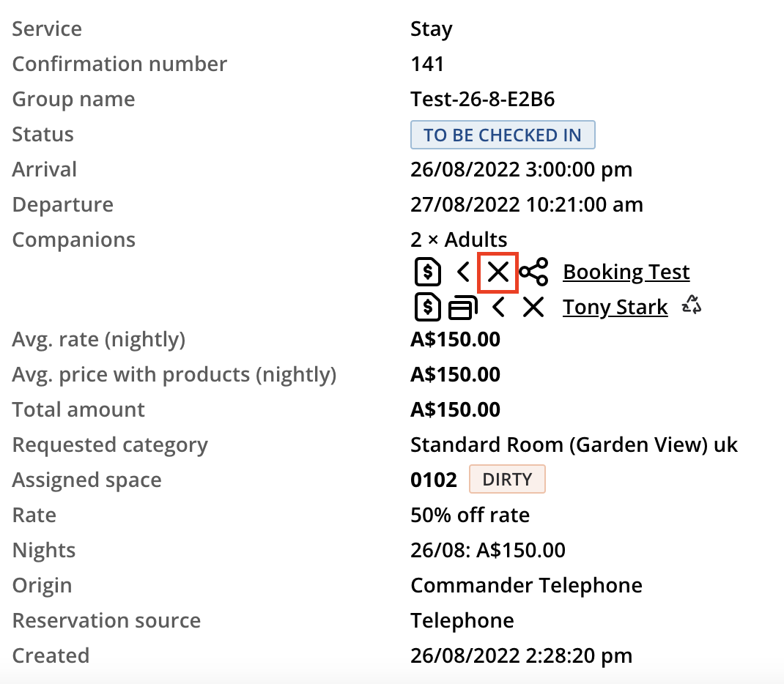Collapse Booking Test details with the left chevron
The image size is (784, 684).
[x=462, y=272]
